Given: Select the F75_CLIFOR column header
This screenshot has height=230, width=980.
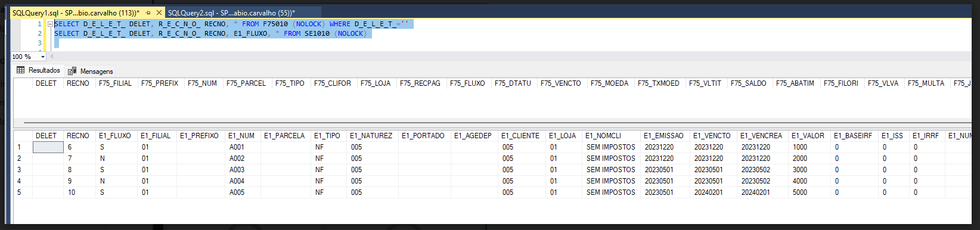Looking at the screenshot, I should point(333,83).
